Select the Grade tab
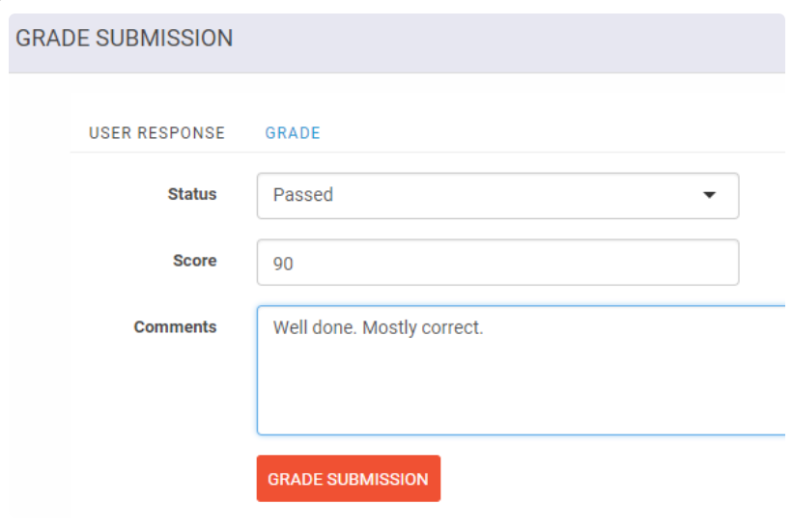Image resolution: width=792 pixels, height=532 pixels. tap(293, 132)
